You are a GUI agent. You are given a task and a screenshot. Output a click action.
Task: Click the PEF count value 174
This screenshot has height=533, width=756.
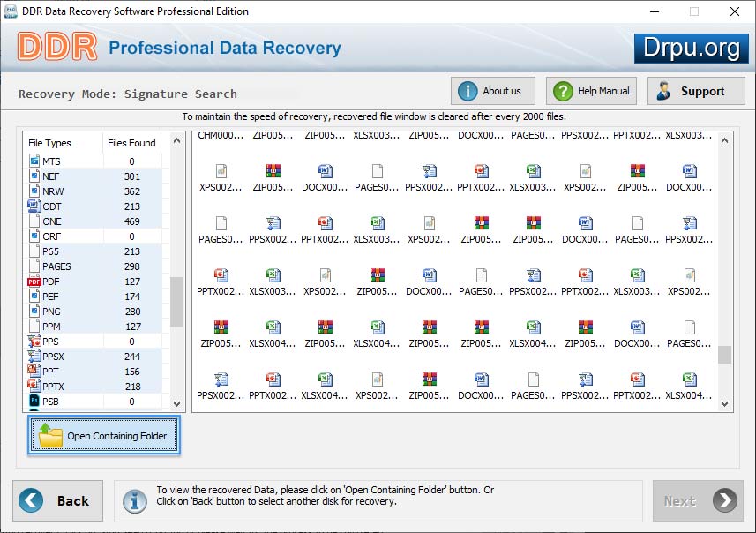click(x=132, y=297)
